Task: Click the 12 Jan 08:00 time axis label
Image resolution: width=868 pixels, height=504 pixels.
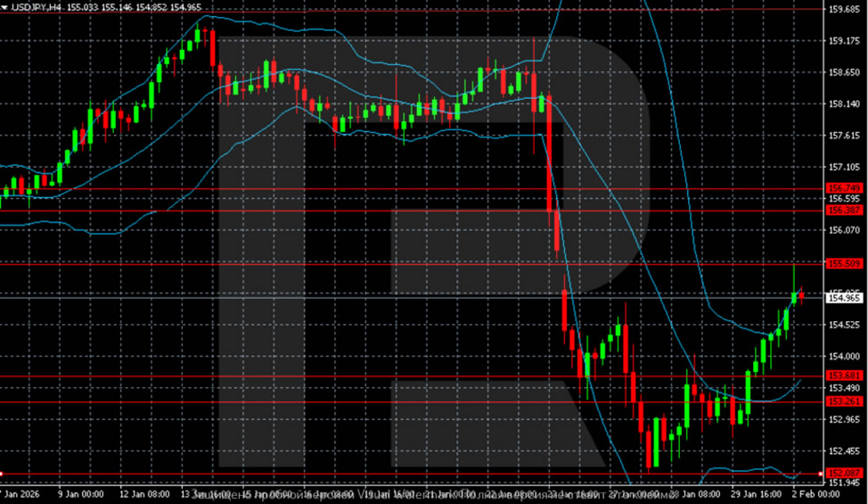Action: 144,494
